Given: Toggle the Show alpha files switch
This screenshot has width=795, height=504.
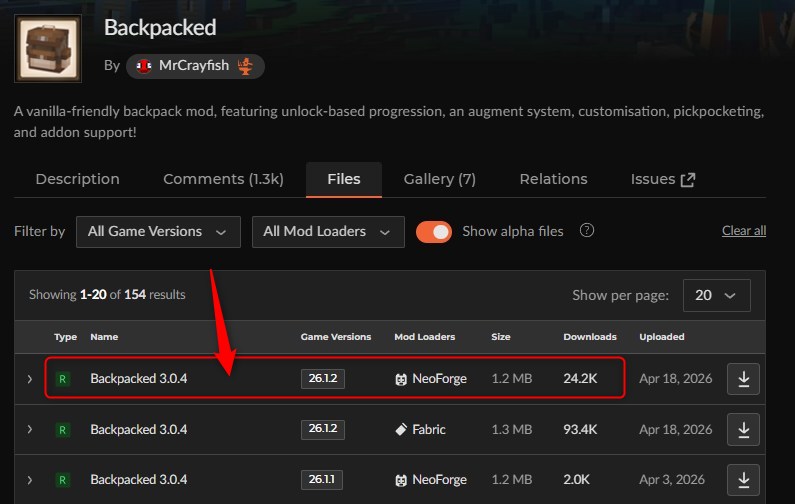Looking at the screenshot, I should coord(434,232).
